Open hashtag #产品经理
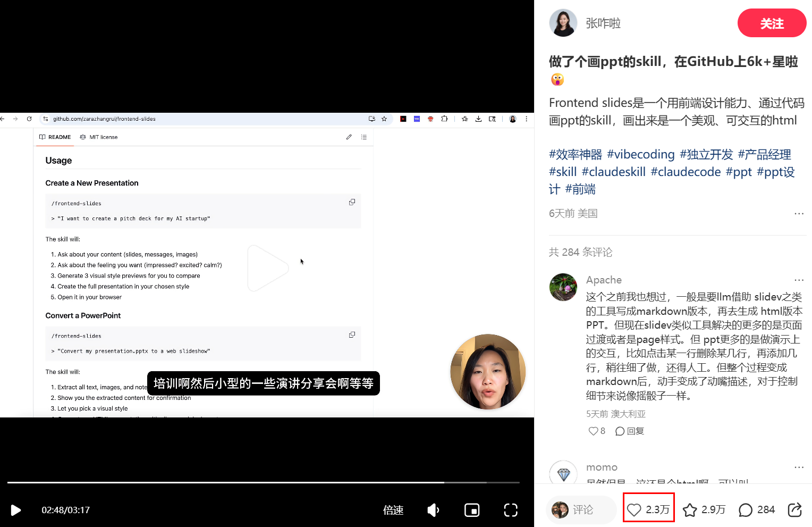 coord(764,154)
